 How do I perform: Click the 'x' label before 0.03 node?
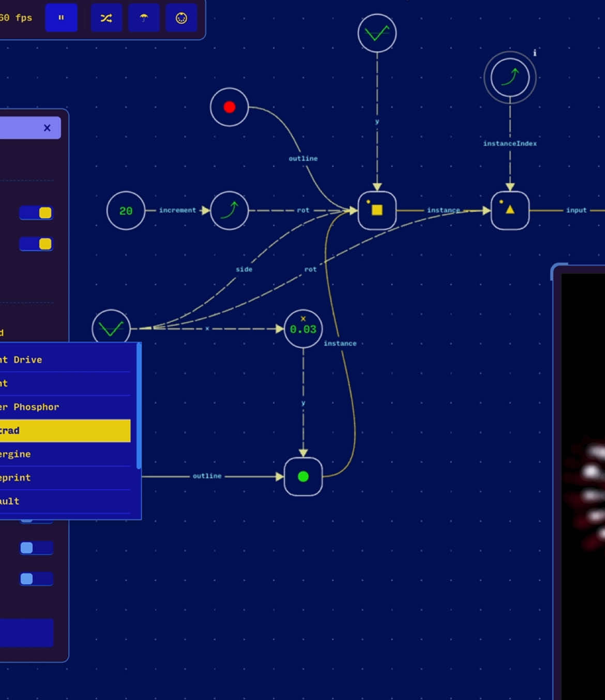point(207,329)
